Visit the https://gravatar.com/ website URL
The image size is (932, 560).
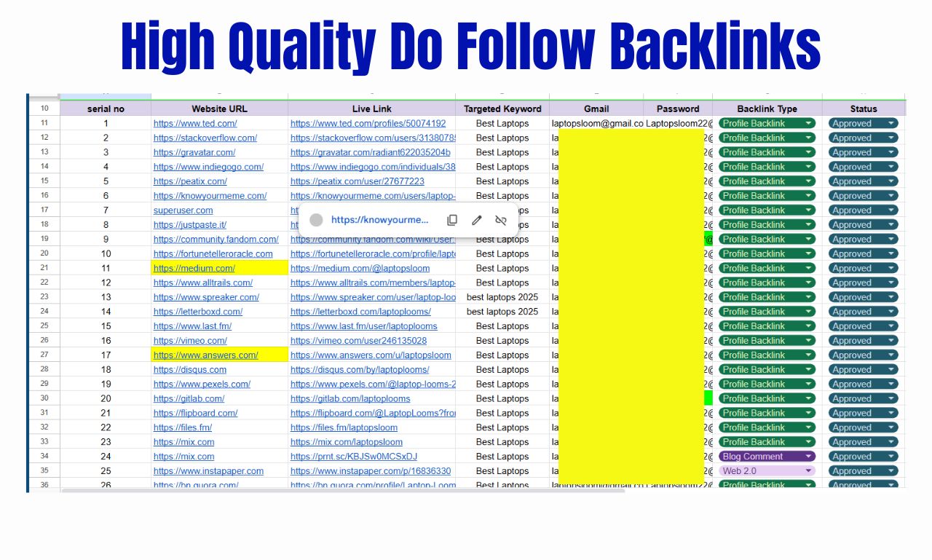(194, 152)
